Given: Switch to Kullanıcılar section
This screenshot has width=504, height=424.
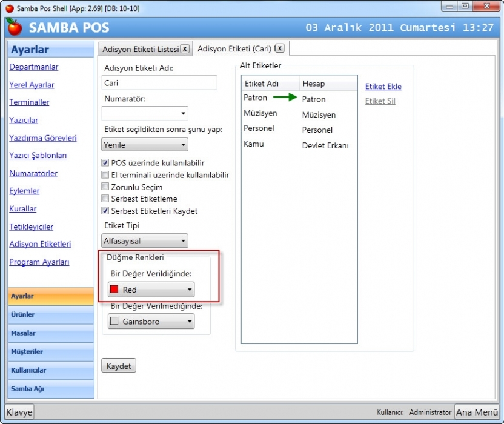Looking at the screenshot, I should 51,370.
